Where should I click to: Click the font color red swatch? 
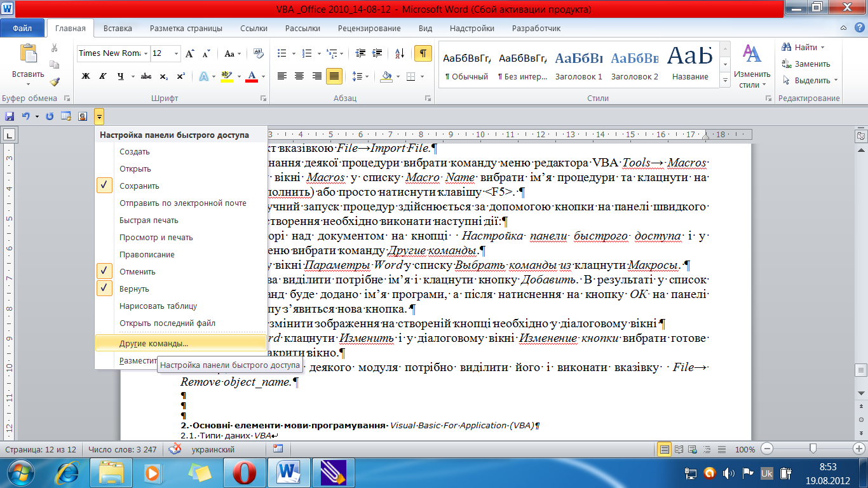pyautogui.click(x=252, y=76)
